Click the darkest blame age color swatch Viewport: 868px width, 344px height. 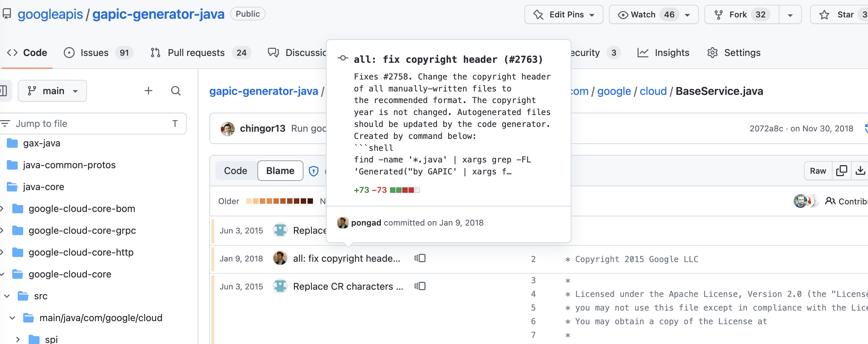coord(310,201)
